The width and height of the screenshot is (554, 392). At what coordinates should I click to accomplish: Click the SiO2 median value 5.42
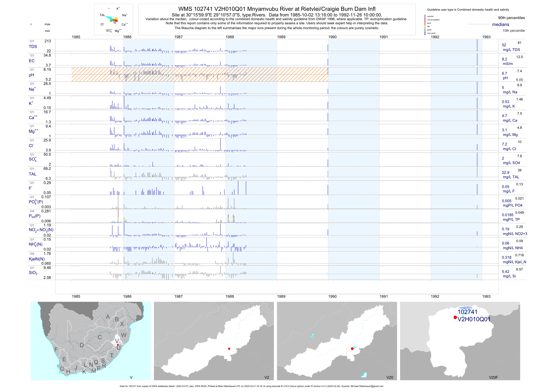click(505, 272)
